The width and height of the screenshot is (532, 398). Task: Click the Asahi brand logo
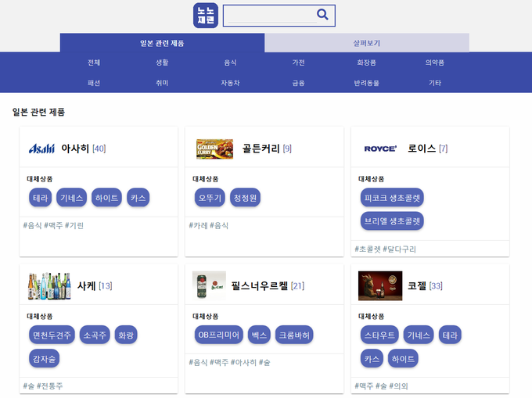coord(41,149)
